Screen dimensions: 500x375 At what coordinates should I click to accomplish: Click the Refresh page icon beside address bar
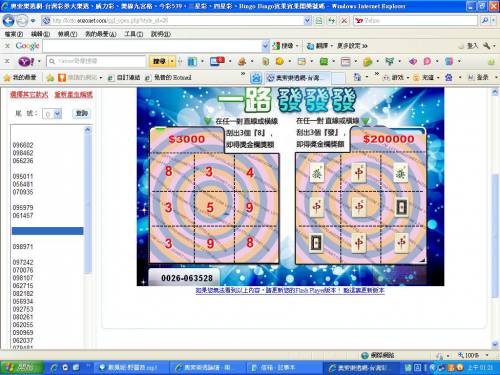pyautogui.click(x=331, y=21)
